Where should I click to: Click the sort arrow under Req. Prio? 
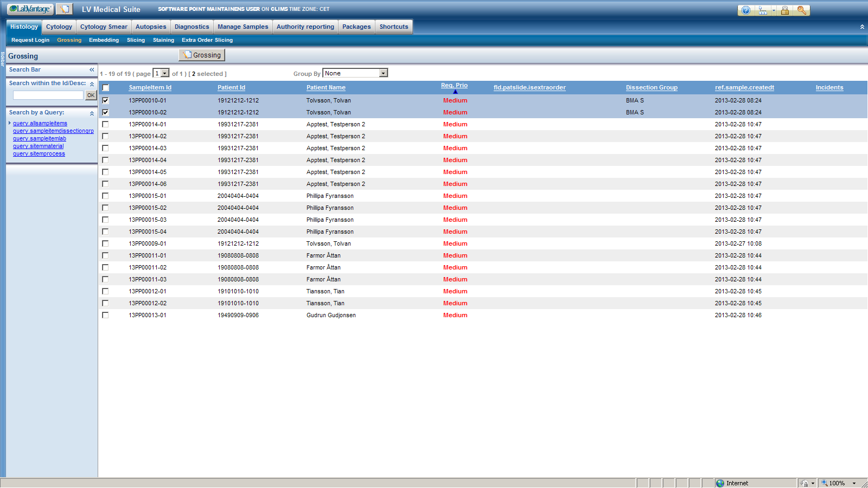[455, 92]
